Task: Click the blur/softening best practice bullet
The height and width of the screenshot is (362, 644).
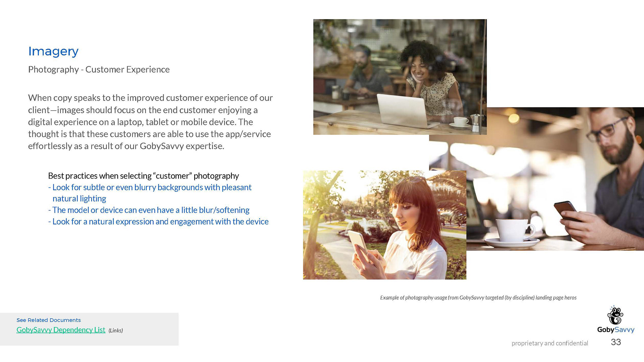Action: 149,210
